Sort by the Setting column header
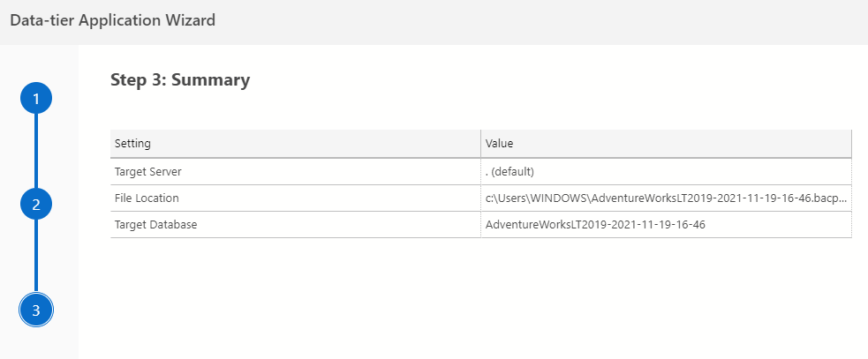This screenshot has width=868, height=359. 132,143
